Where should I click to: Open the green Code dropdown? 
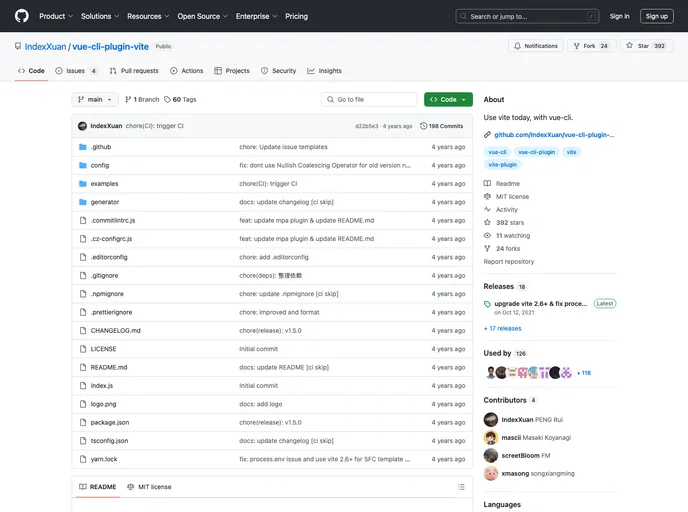pos(448,100)
